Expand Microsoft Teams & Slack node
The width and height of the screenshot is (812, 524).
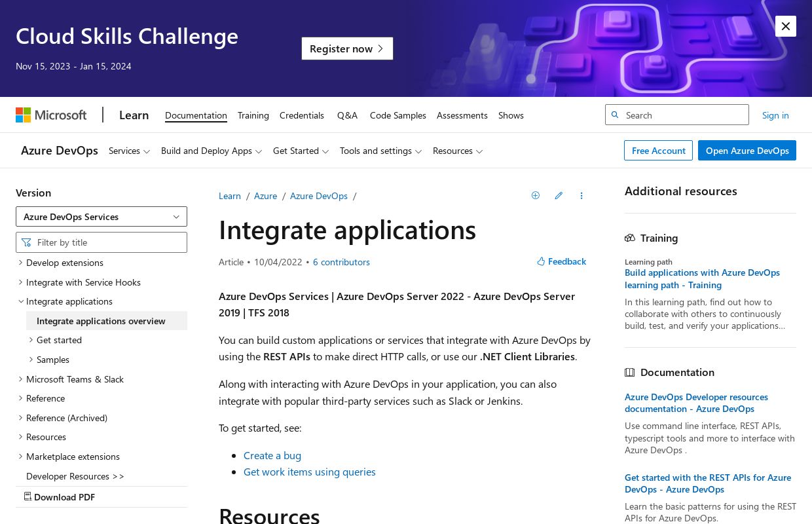tap(20, 379)
